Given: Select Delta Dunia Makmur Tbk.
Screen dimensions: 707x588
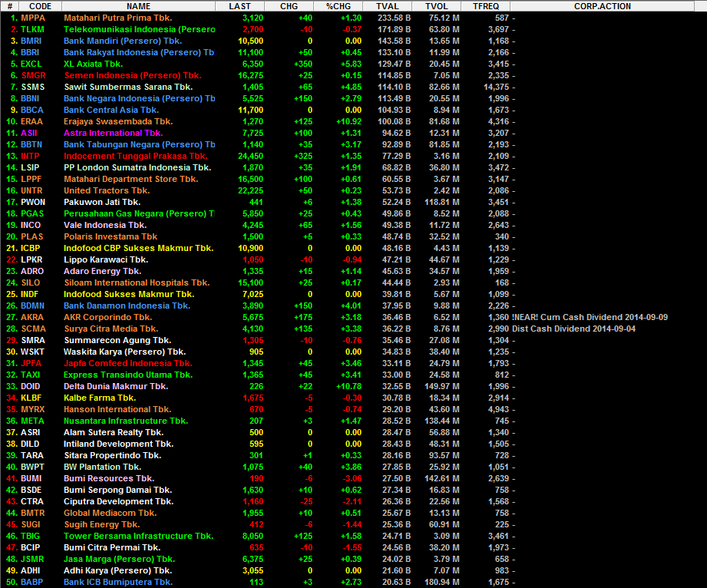Looking at the screenshot, I should (x=116, y=386).
